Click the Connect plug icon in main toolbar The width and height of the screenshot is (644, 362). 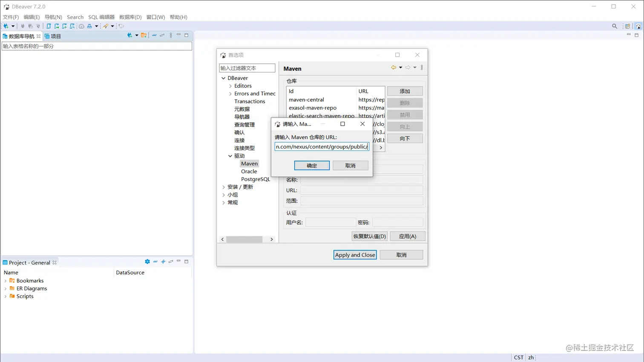(x=23, y=26)
